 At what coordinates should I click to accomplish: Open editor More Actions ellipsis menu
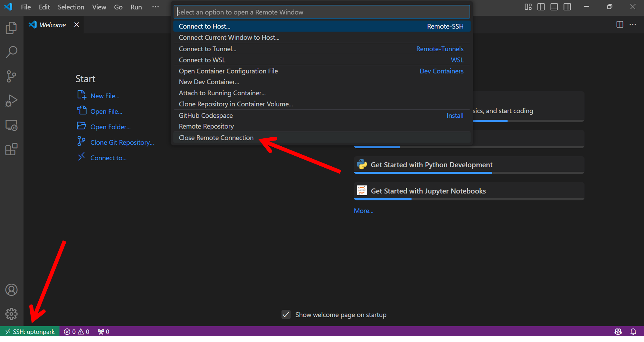pos(633,24)
